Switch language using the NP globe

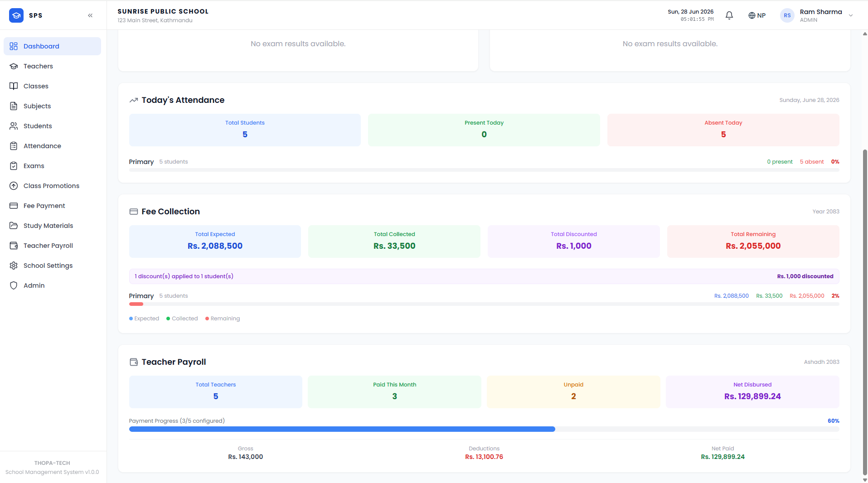click(x=757, y=15)
